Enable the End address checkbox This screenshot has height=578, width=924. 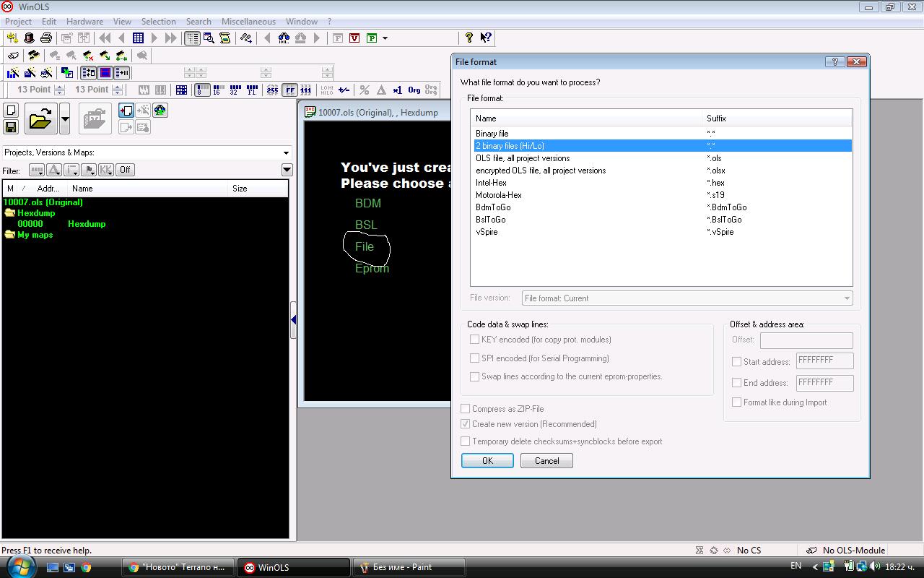[737, 383]
